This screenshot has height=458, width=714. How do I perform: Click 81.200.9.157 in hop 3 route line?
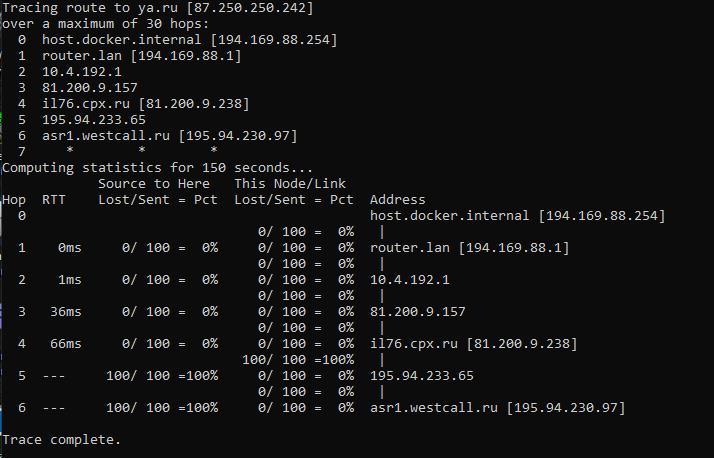(x=90, y=88)
